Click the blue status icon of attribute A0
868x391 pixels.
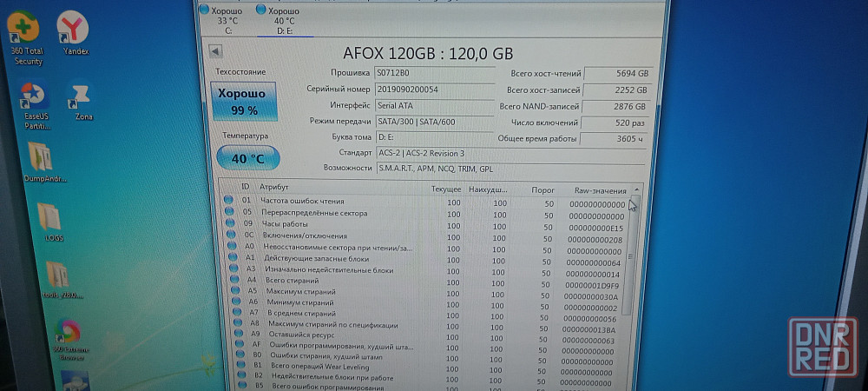(x=232, y=246)
